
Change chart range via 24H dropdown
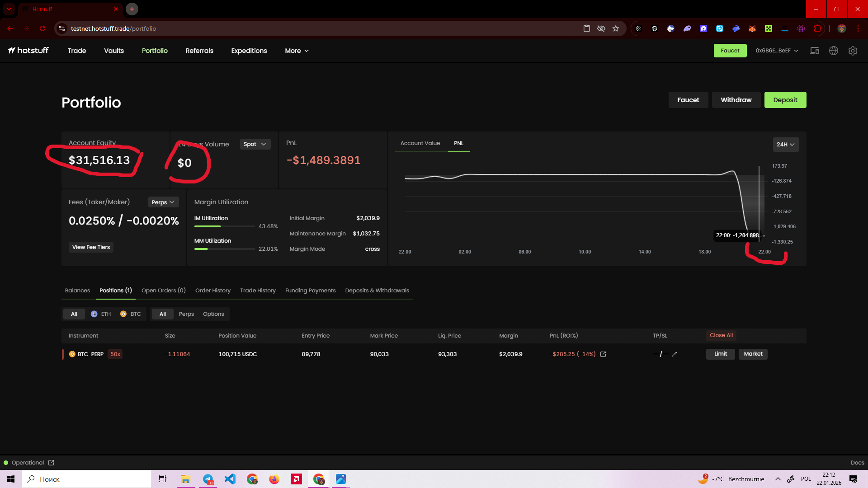785,145
